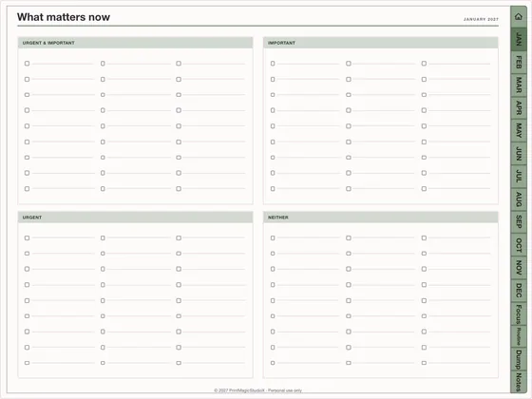Tick top checkbox in Urgent & Important's middle column
532x399 pixels.
103,64
